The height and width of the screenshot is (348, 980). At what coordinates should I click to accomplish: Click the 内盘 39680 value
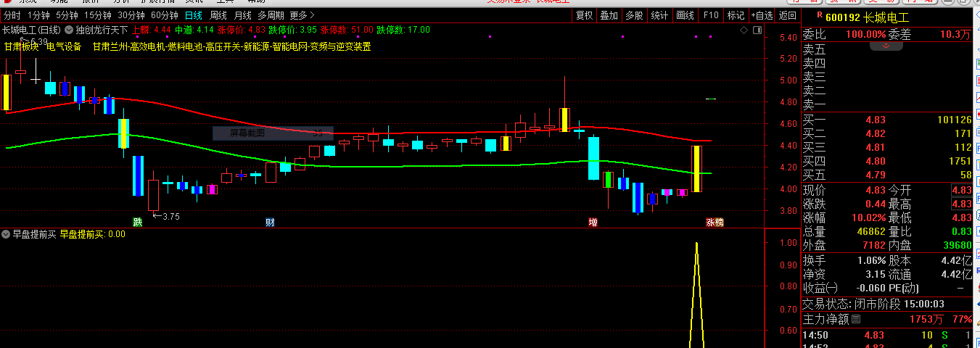(x=957, y=245)
